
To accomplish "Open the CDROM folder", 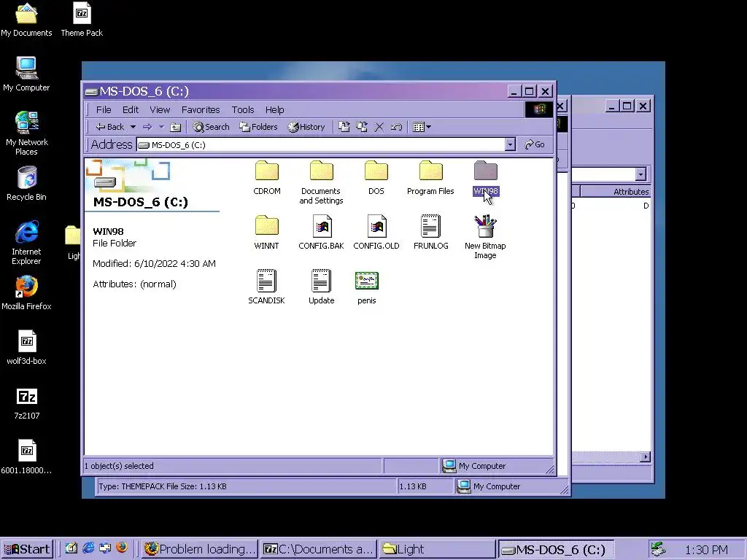I will pyautogui.click(x=267, y=177).
